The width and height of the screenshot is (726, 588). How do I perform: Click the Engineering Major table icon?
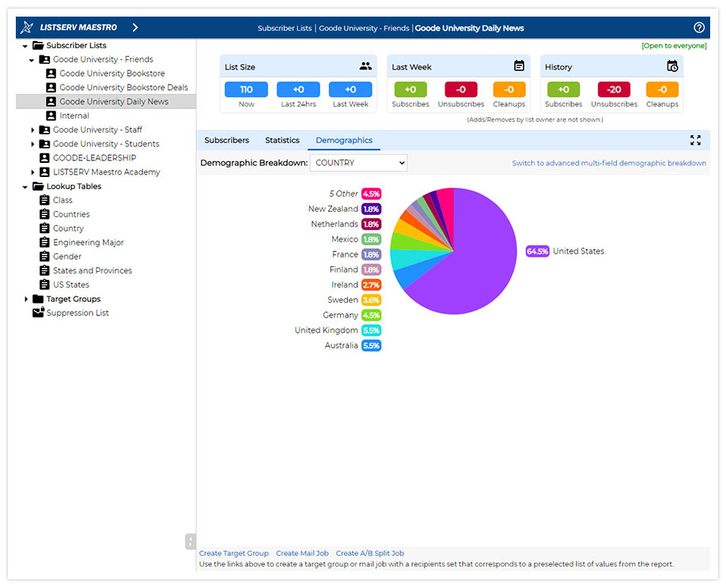[x=44, y=242]
